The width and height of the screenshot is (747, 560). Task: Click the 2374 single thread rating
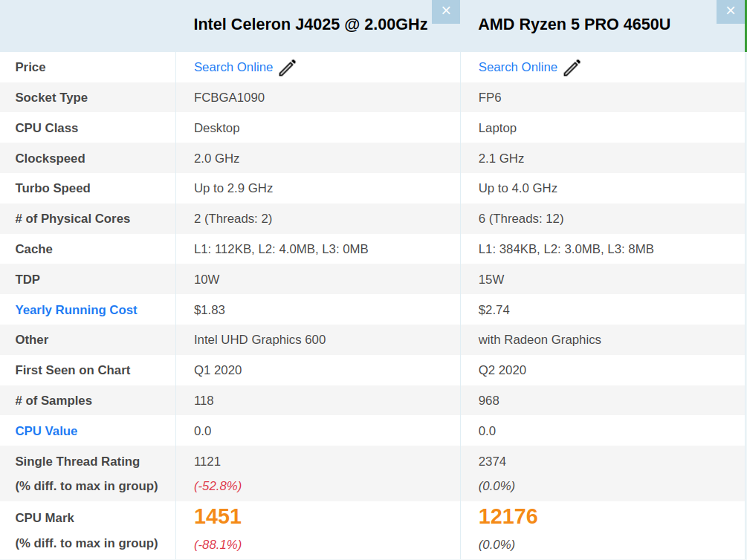point(492,461)
